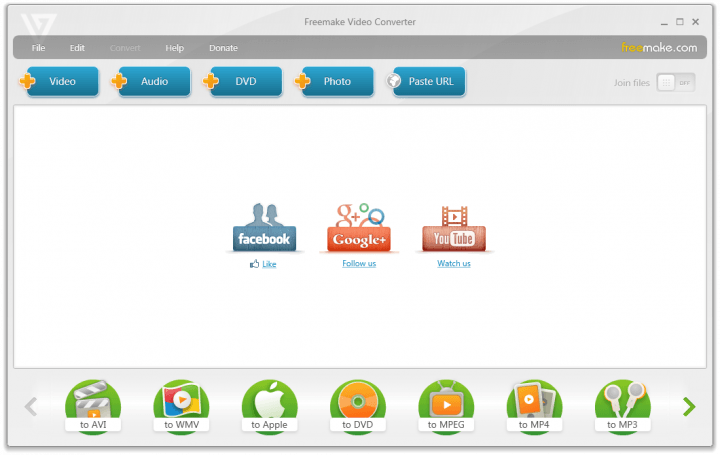Close the Freemake Video Converter window
Screen dimensions: 720x455
(x=696, y=22)
